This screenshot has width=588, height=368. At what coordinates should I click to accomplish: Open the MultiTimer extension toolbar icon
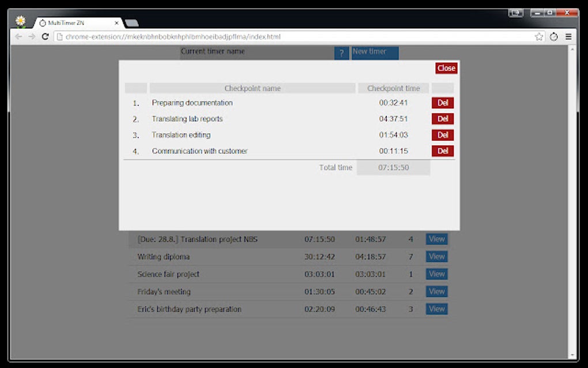554,36
